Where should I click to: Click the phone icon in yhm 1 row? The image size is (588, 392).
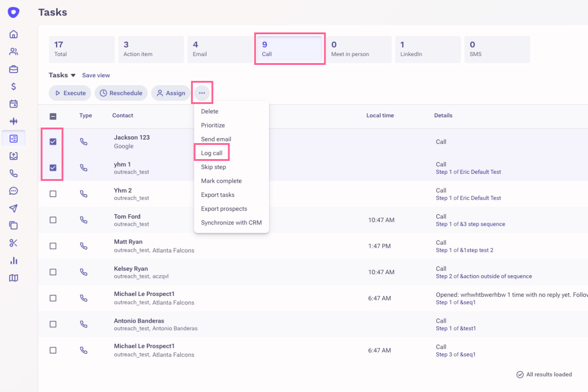pyautogui.click(x=84, y=168)
